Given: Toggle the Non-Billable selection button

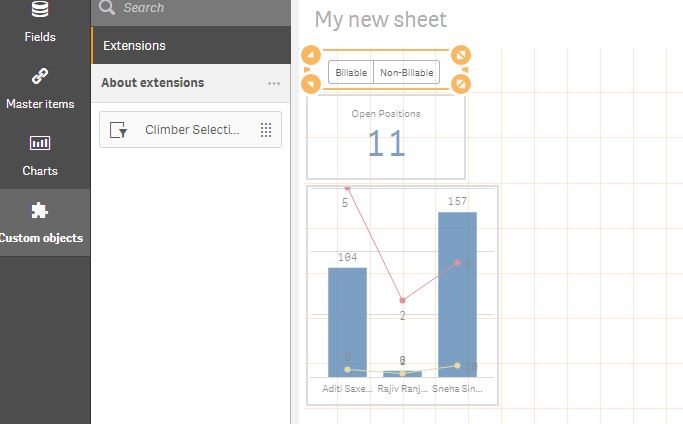Looking at the screenshot, I should (406, 72).
